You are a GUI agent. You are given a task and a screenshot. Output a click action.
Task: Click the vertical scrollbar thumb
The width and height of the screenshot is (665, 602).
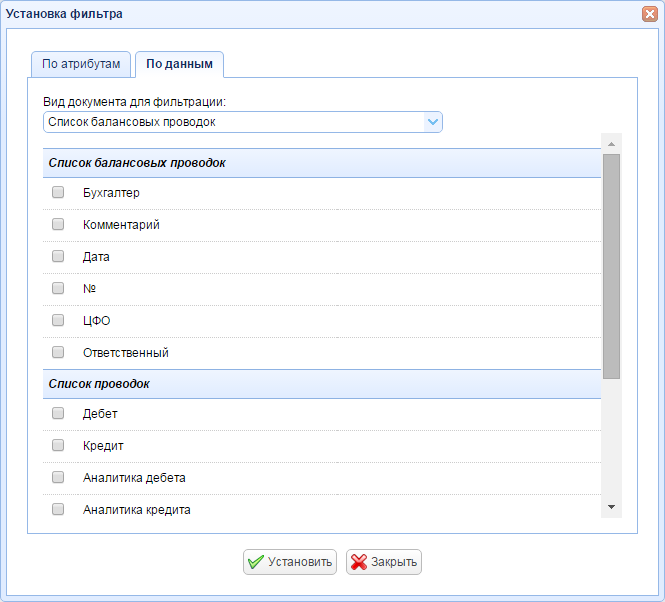click(611, 266)
